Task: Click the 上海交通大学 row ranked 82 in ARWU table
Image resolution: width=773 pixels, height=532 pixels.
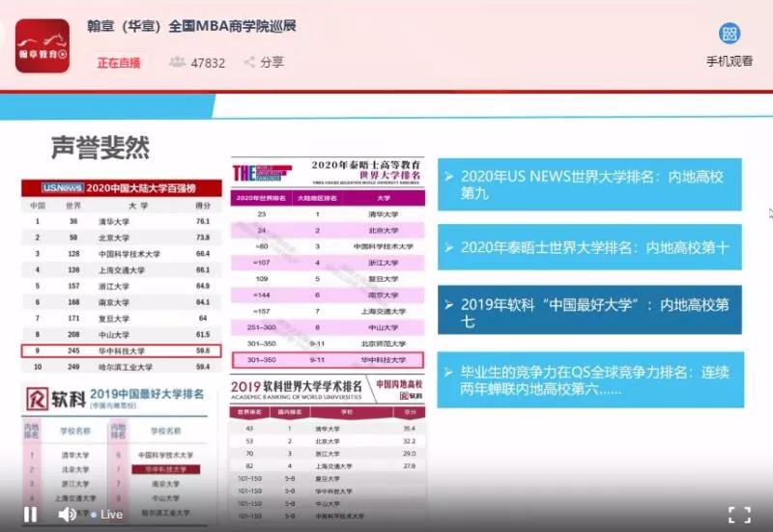Action: [328, 466]
